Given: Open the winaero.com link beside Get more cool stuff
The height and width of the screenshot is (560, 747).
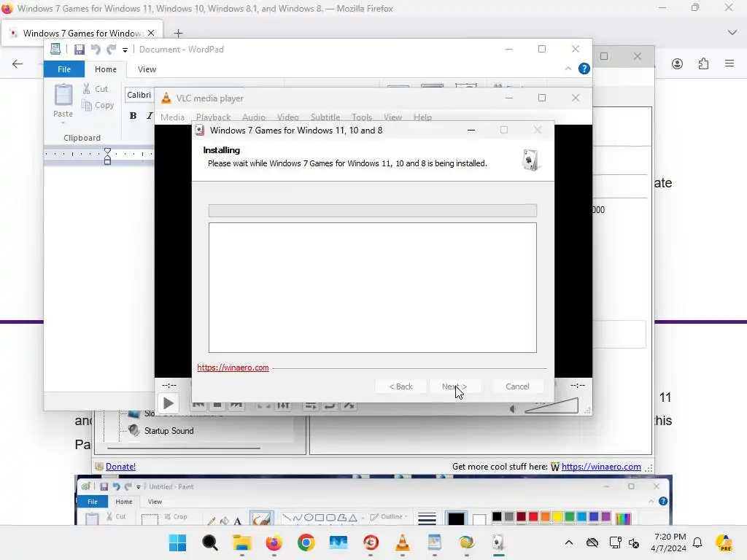Looking at the screenshot, I should coord(601,467).
